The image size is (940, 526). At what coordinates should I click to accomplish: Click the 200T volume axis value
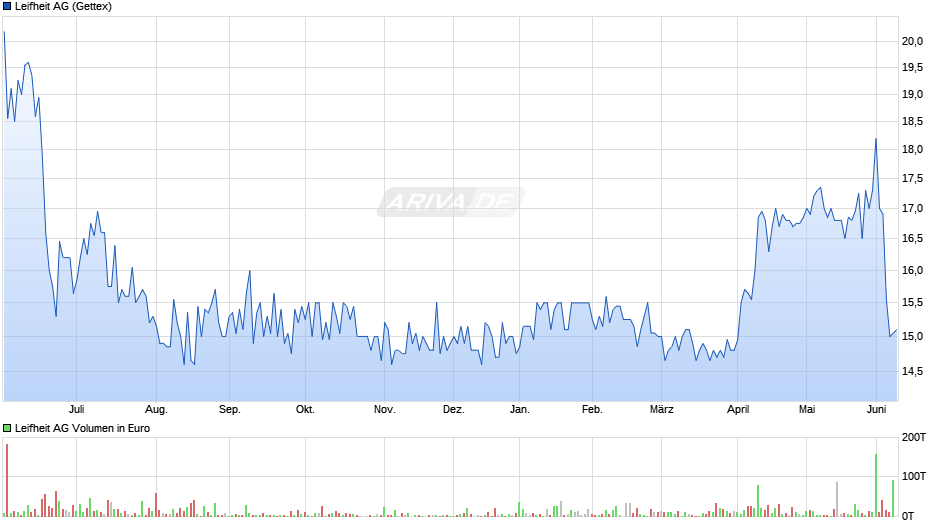point(914,437)
